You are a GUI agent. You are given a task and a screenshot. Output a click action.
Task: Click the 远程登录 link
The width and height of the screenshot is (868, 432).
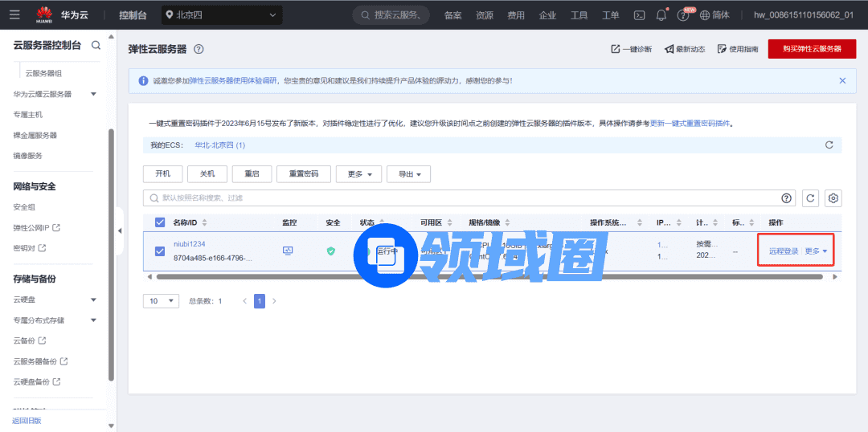coord(783,251)
